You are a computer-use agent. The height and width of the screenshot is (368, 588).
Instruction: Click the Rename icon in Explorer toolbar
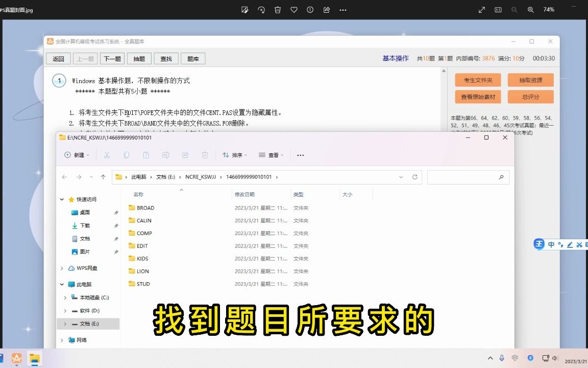[x=165, y=154]
